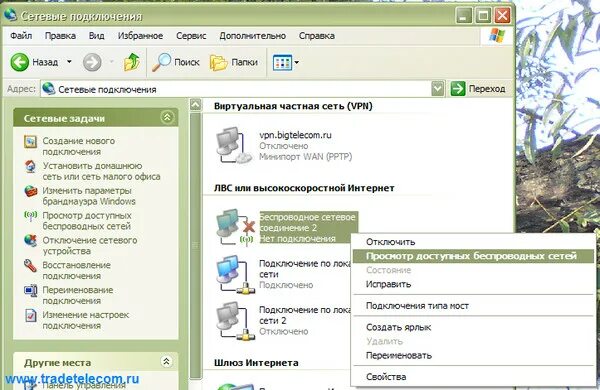The height and width of the screenshot is (390, 600).
Task: Click Беспроводное сетевое соединение 2 label
Action: 308,222
